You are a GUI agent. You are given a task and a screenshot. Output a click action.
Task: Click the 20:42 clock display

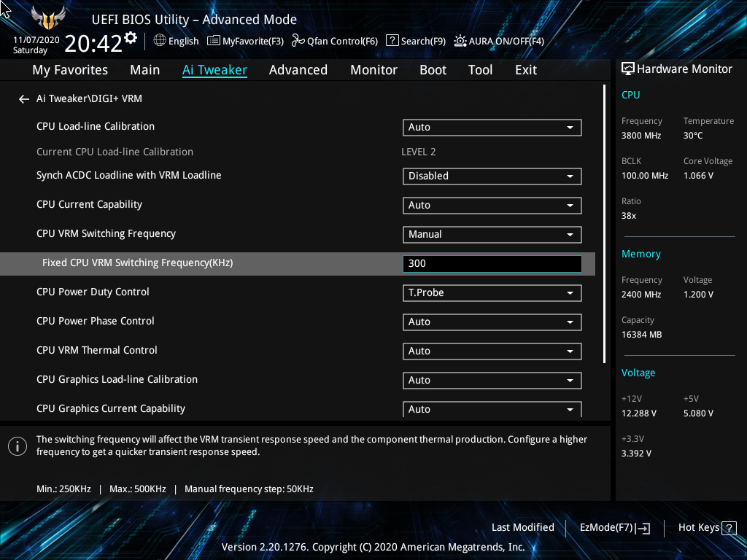coord(93,44)
